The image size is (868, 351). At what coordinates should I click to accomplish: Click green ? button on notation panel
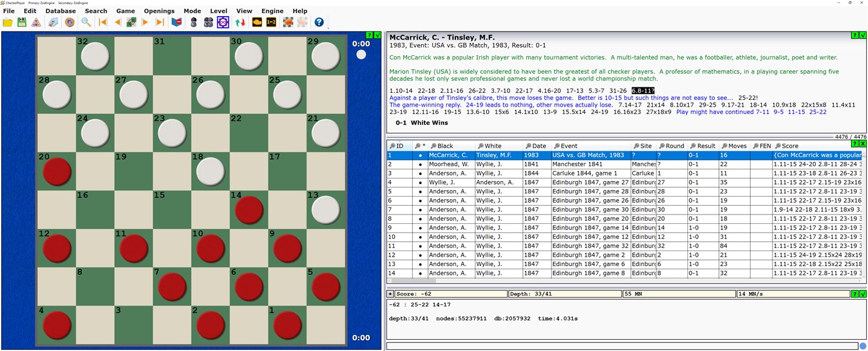[855, 35]
